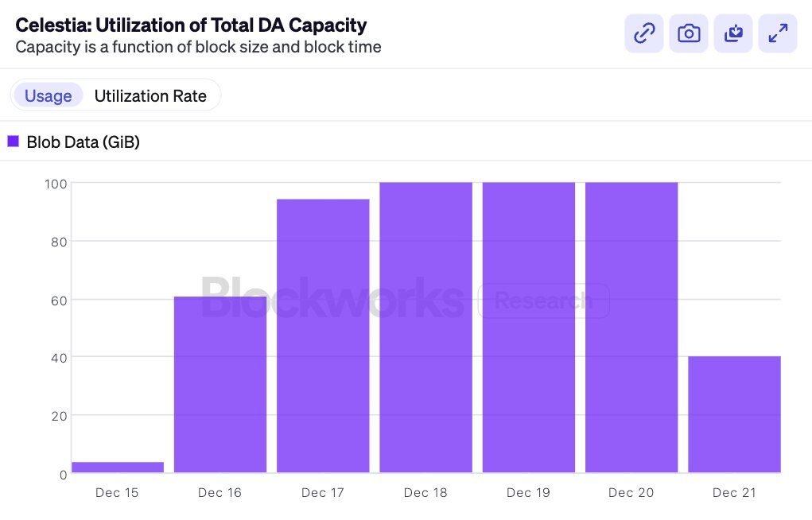
Task: Expand chart to fullscreen
Action: pyautogui.click(x=778, y=33)
